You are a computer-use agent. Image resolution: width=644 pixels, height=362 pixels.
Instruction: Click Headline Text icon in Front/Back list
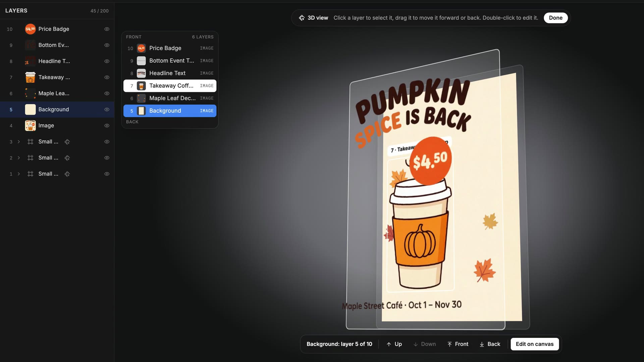pos(141,73)
